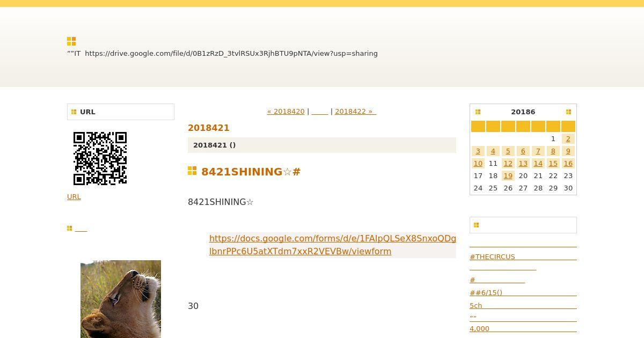
Task: Click the blog title icon in header
Action: pos(71,41)
